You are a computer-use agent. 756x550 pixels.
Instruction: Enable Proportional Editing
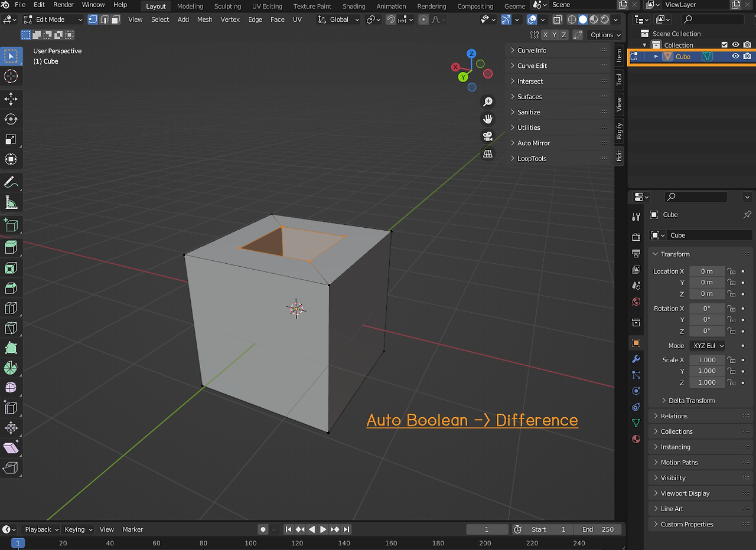coord(423,19)
